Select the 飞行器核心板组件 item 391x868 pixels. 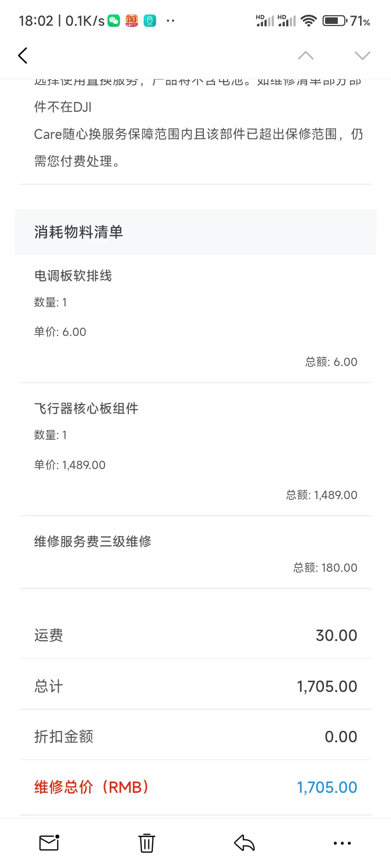(x=86, y=409)
